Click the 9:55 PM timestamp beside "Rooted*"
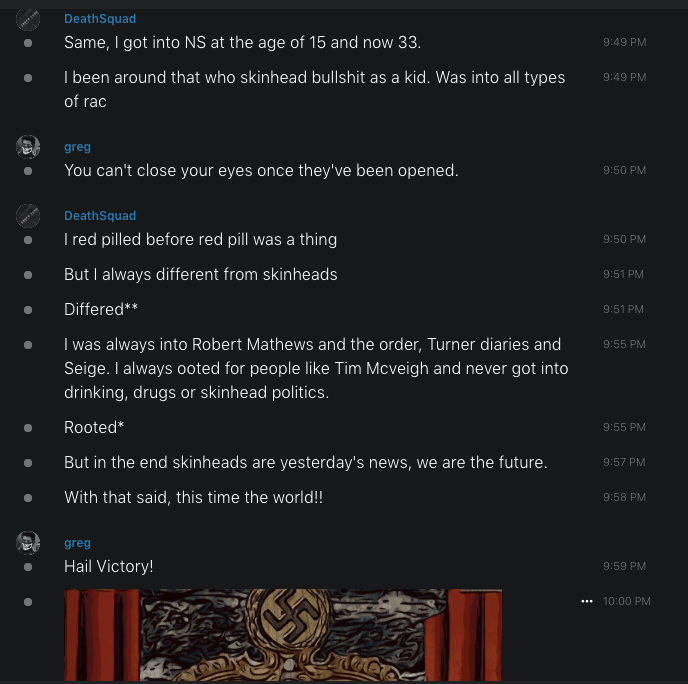Screen dimensions: 688x684 624,428
